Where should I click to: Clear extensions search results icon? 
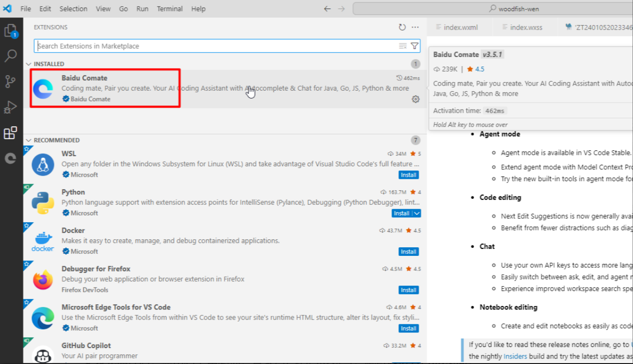[x=402, y=46]
